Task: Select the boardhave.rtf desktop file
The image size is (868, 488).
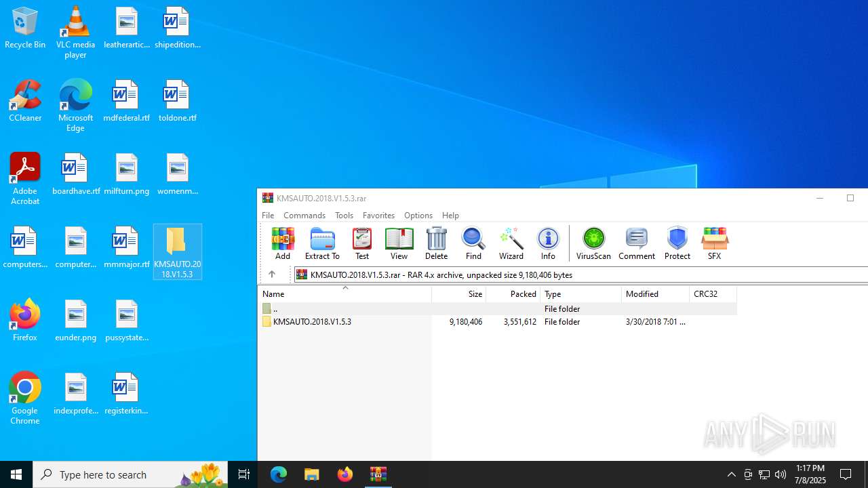Action: coord(76,175)
